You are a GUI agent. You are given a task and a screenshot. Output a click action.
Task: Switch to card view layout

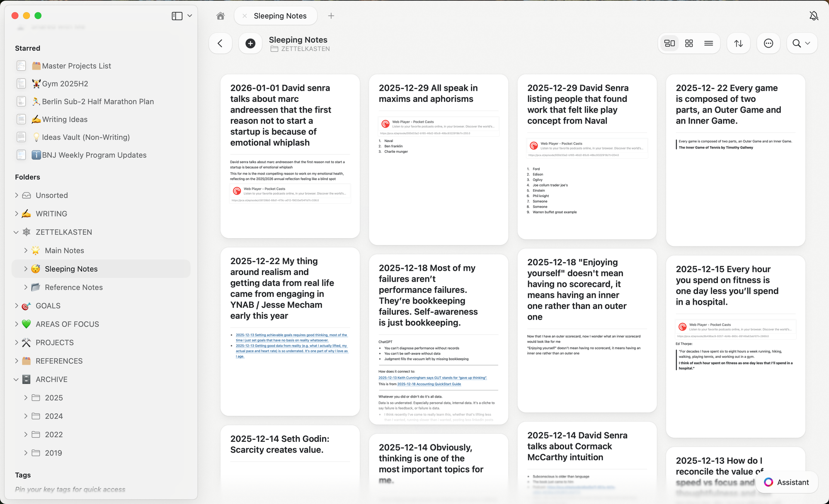pos(669,43)
